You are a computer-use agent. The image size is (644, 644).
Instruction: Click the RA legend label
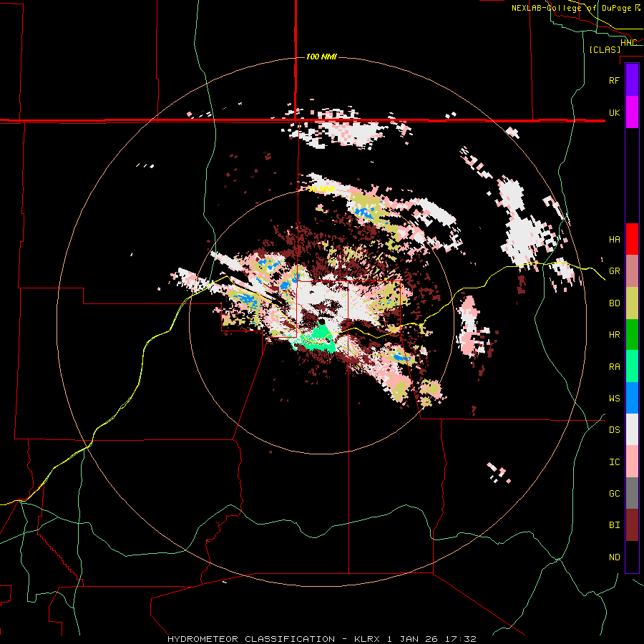coord(614,366)
